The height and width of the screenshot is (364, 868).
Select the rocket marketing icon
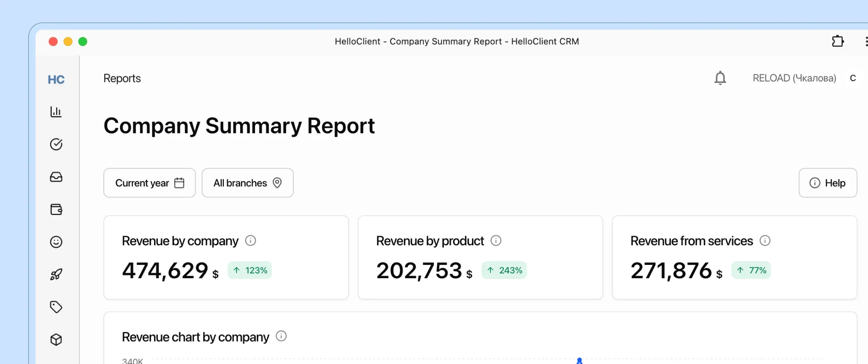56,274
